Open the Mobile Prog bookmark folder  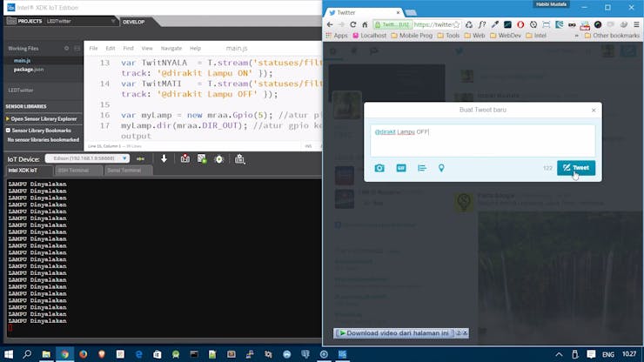pos(412,36)
